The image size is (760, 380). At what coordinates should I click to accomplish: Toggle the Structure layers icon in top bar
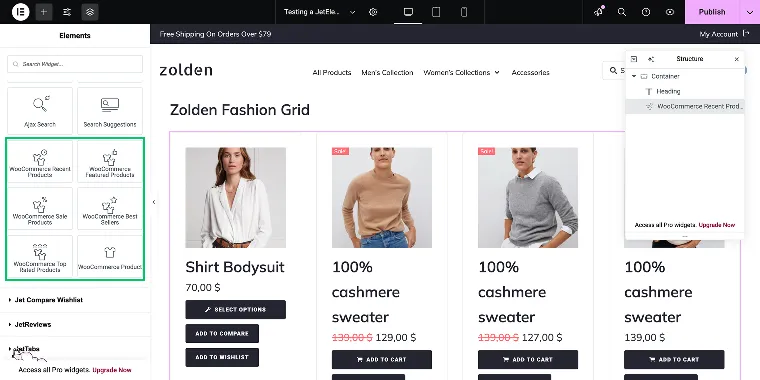pyautogui.click(x=90, y=12)
